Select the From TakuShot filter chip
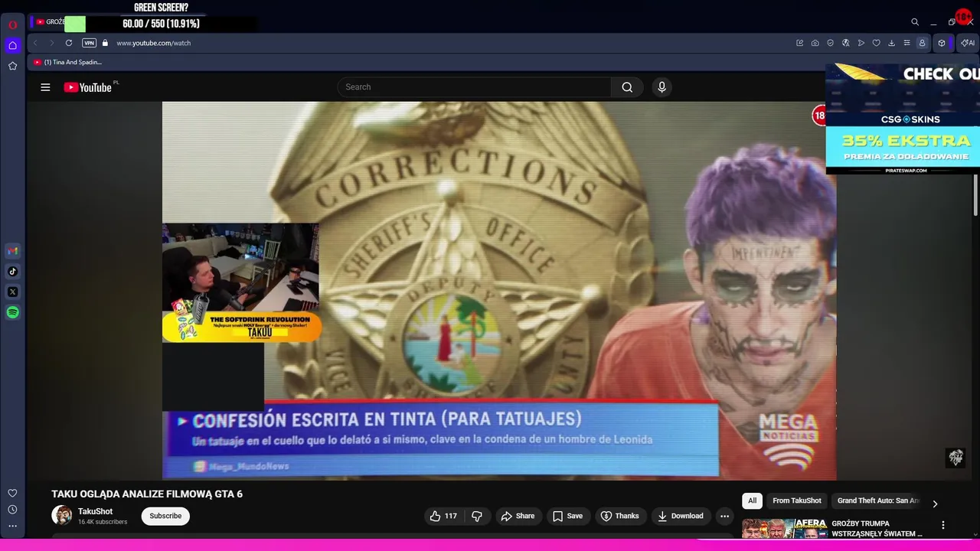Image resolution: width=980 pixels, height=551 pixels. click(x=796, y=500)
